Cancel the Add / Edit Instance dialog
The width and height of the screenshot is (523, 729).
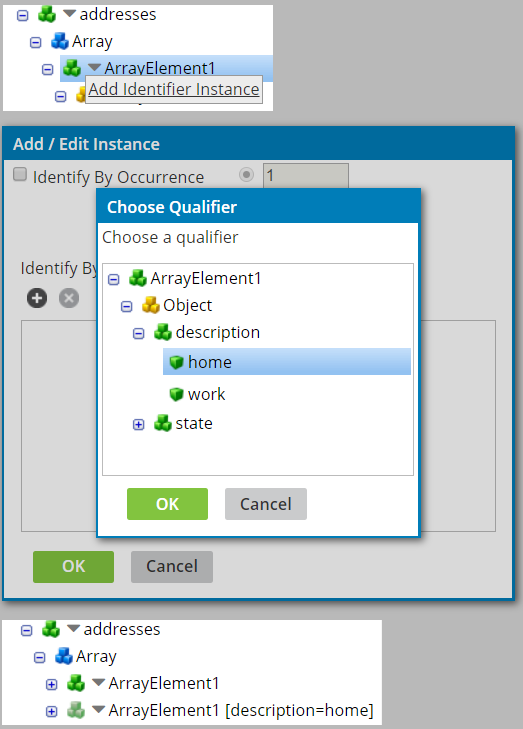pyautogui.click(x=172, y=567)
